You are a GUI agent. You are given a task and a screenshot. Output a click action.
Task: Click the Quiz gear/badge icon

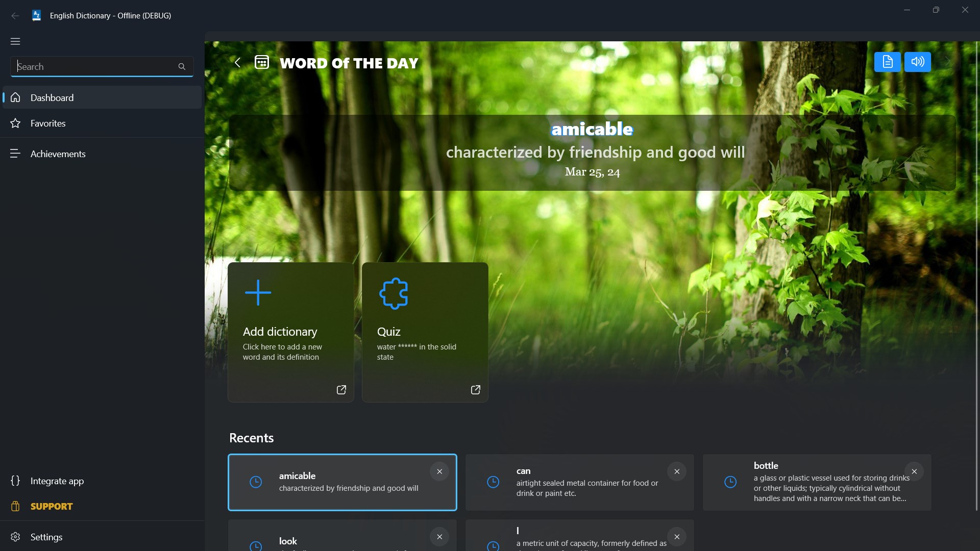click(393, 293)
